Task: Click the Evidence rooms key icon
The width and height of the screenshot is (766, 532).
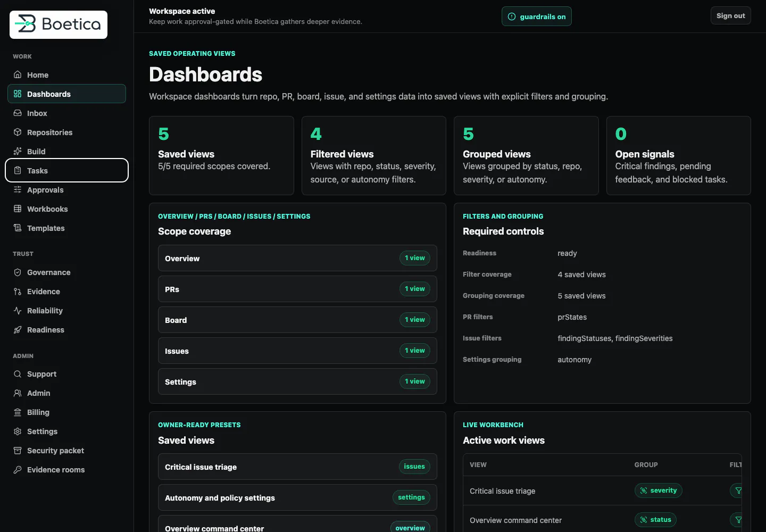Action: 18,470
